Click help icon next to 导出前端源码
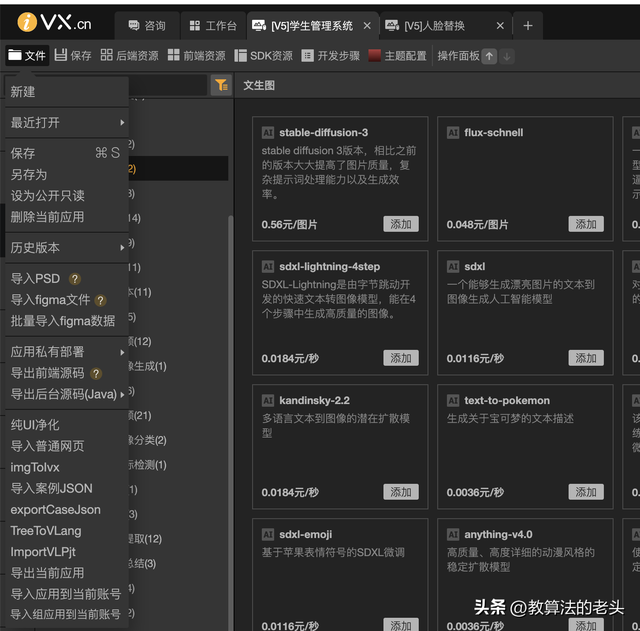Image resolution: width=640 pixels, height=631 pixels. 96,373
